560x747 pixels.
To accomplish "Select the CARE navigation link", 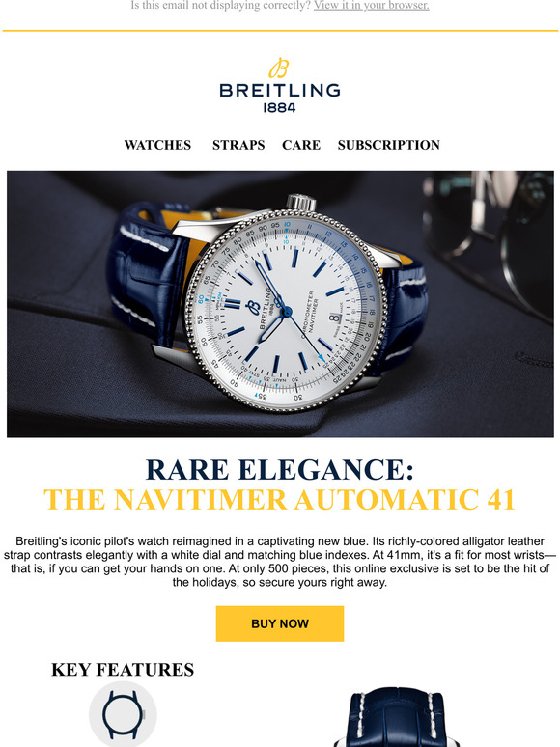I will click(x=301, y=145).
